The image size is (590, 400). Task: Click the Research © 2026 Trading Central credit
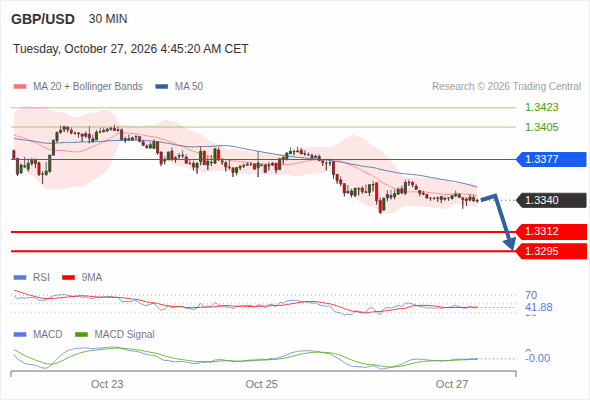coord(506,87)
